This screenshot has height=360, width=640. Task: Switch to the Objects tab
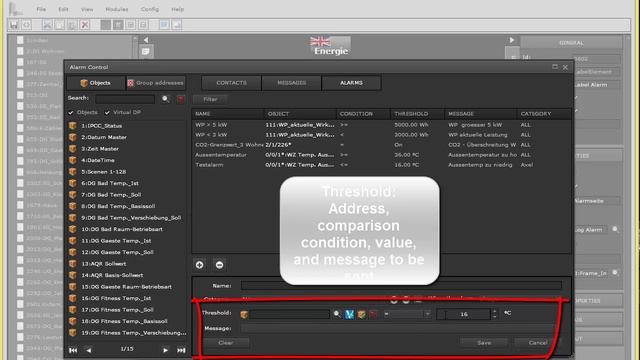pos(96,83)
